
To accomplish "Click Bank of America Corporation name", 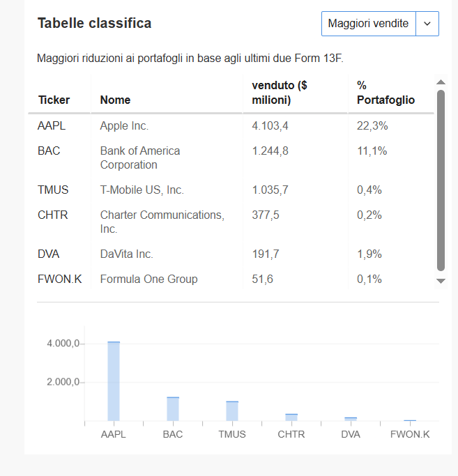I will (x=140, y=158).
